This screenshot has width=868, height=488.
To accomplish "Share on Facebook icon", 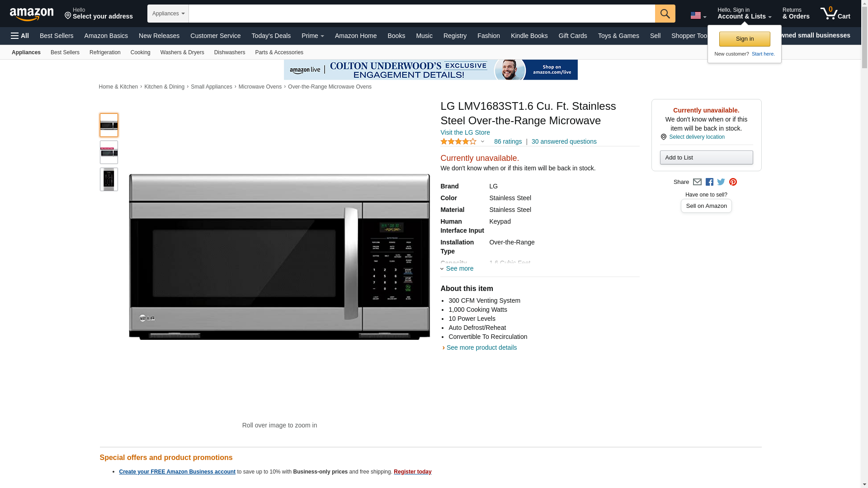I will click(709, 182).
